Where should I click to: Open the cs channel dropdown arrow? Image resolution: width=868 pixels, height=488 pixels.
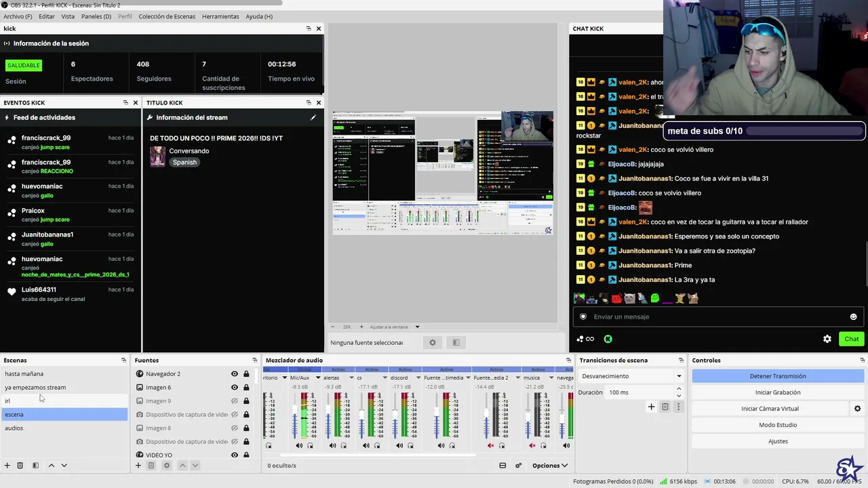(384, 378)
